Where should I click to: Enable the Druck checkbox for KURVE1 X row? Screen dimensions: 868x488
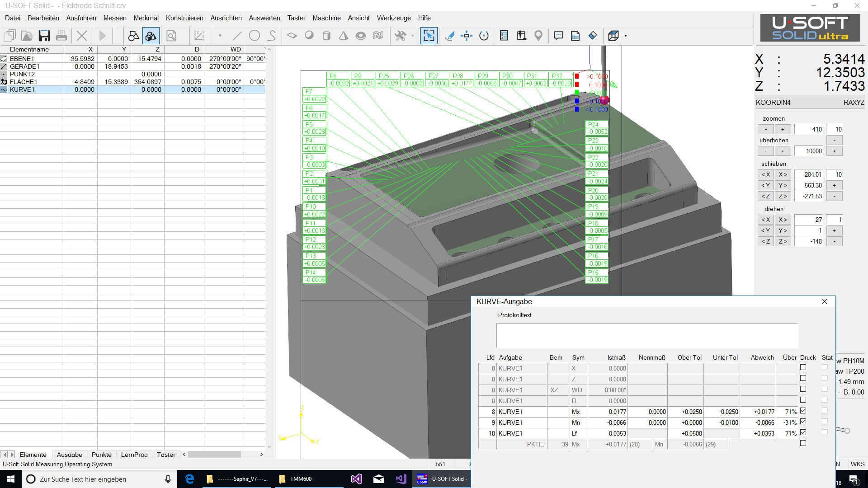click(802, 367)
